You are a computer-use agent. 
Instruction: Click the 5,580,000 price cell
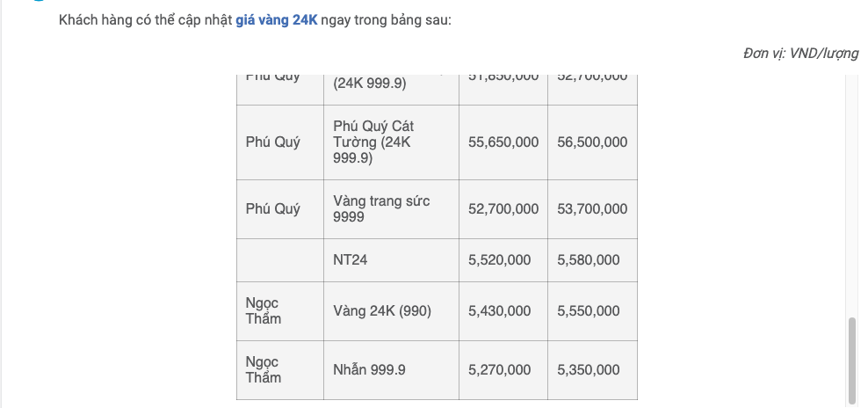point(588,260)
